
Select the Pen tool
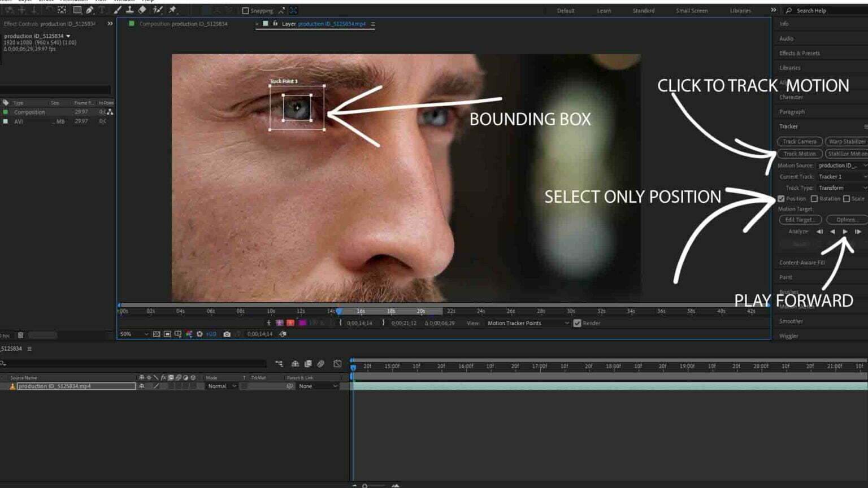coord(90,10)
